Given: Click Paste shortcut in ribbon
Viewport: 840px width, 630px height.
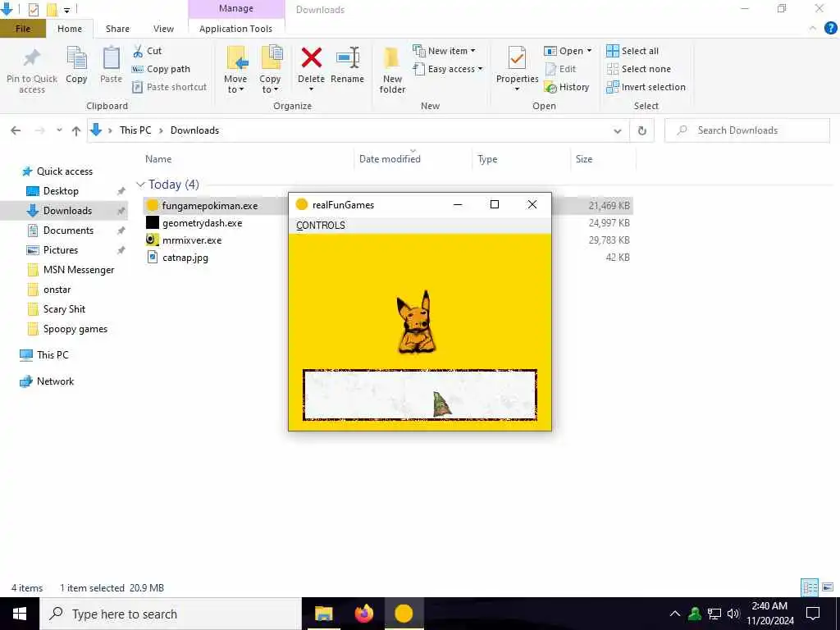Looking at the screenshot, I should [169, 87].
